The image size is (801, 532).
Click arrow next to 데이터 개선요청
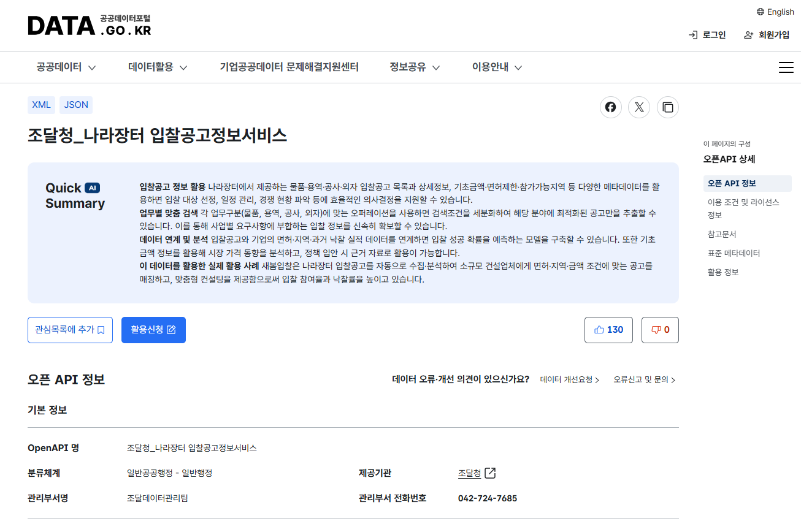point(597,381)
